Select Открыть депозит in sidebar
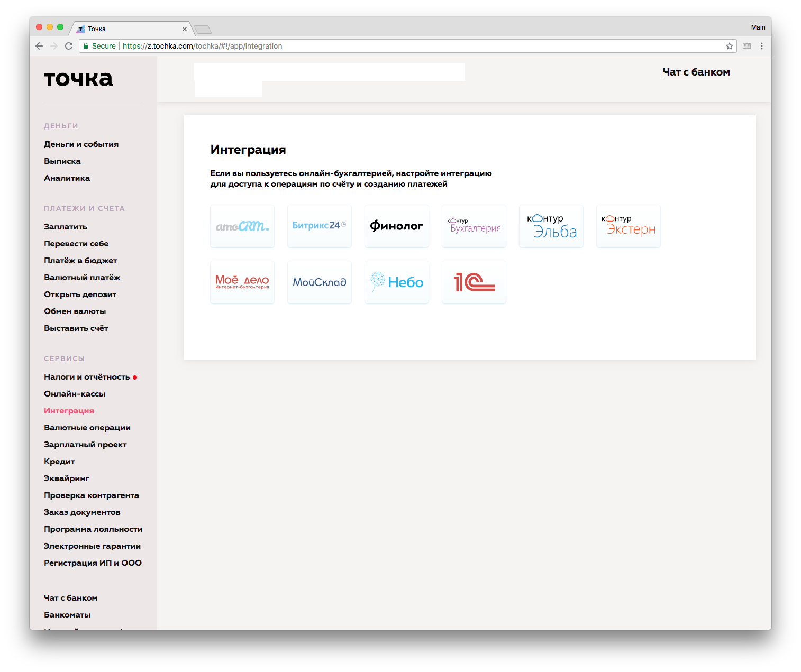The height and width of the screenshot is (672, 801). click(x=80, y=294)
